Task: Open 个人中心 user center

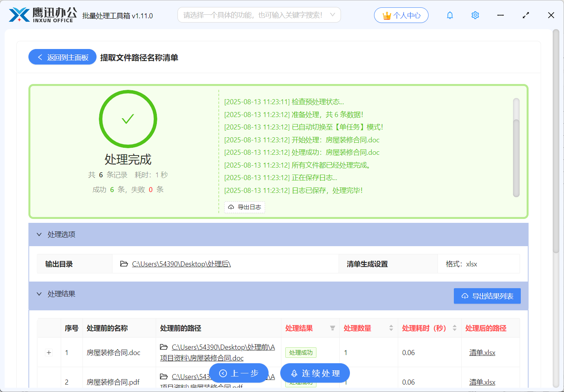Action: pyautogui.click(x=401, y=16)
